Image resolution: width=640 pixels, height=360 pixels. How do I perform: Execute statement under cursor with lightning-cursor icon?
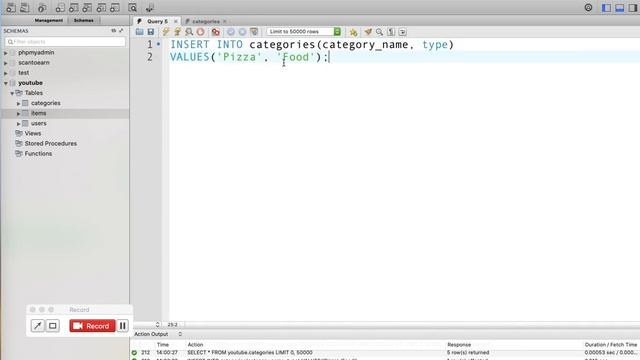click(178, 31)
